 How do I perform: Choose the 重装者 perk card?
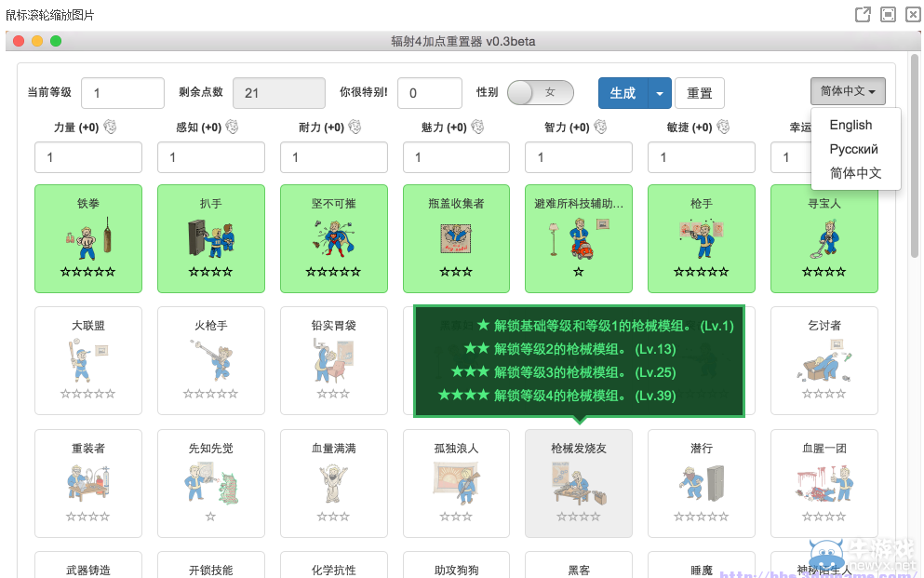pos(88,483)
